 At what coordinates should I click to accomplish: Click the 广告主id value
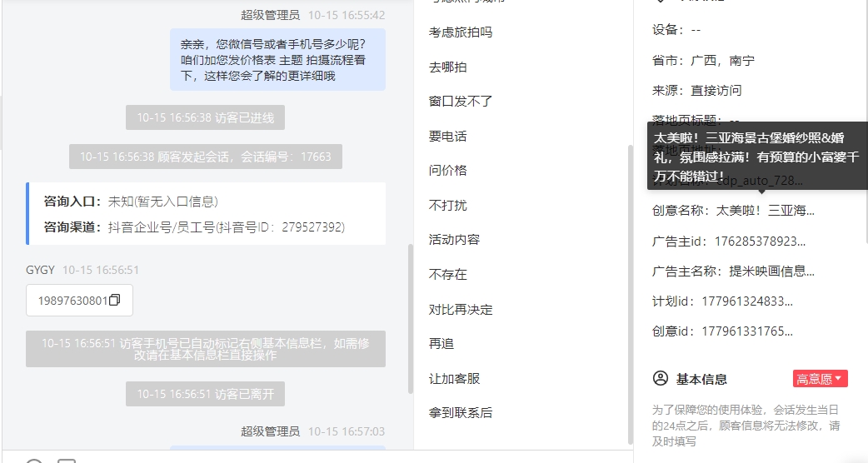(760, 241)
